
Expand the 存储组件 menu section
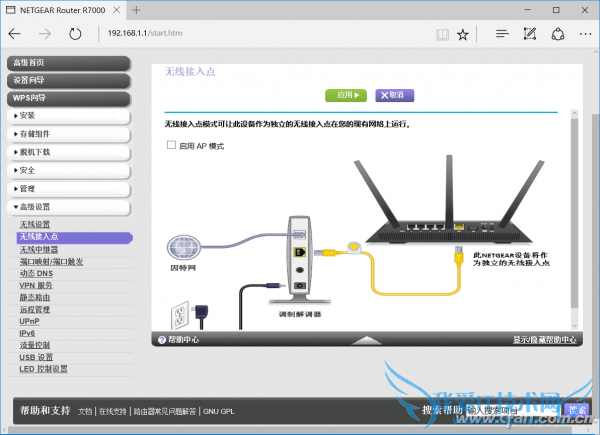click(69, 134)
